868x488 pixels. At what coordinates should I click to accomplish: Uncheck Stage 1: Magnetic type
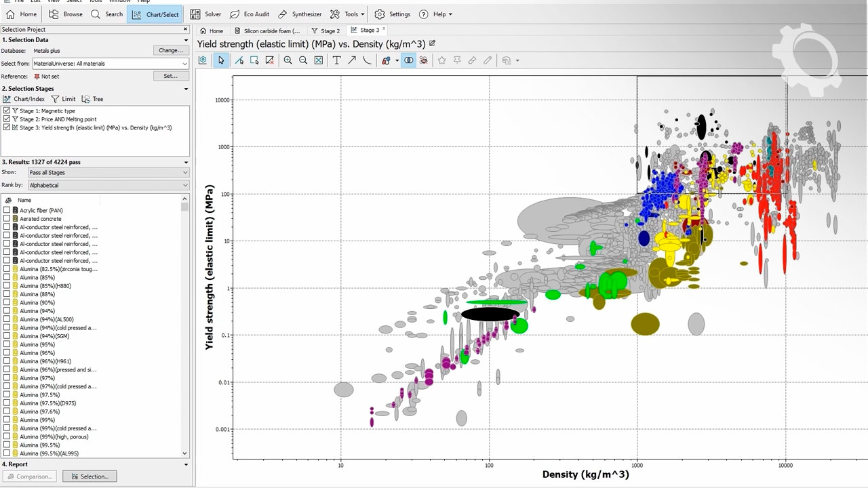point(7,110)
